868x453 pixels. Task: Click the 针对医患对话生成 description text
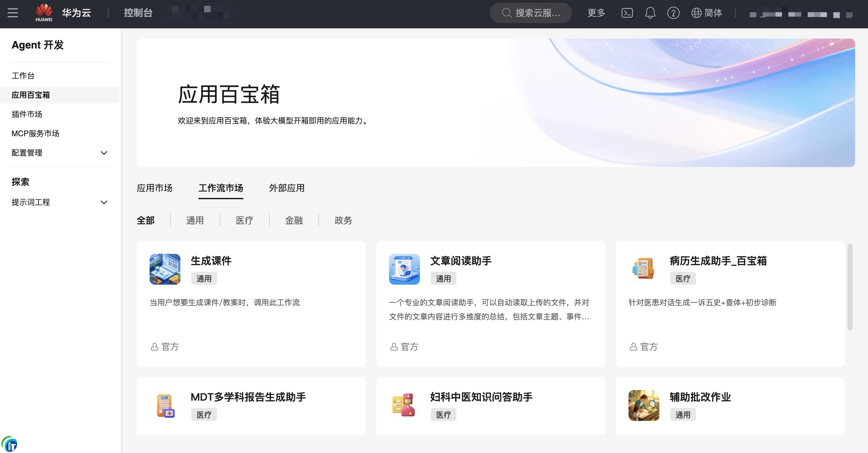(x=702, y=303)
